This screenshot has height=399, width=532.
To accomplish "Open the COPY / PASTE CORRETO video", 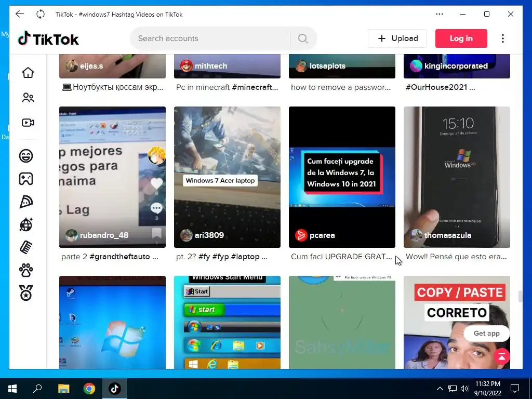I will click(x=457, y=322).
